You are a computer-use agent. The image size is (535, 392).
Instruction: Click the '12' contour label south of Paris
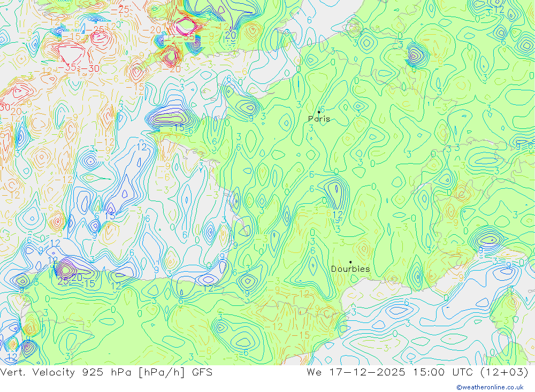[338, 215]
